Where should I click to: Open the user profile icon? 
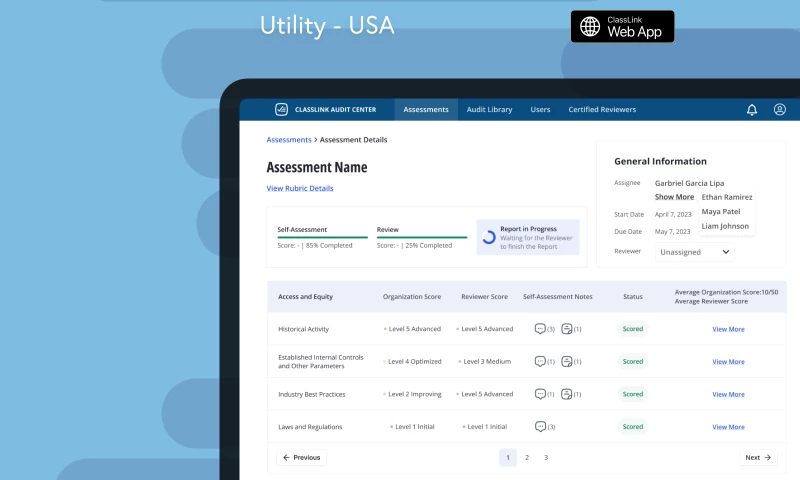(x=780, y=109)
